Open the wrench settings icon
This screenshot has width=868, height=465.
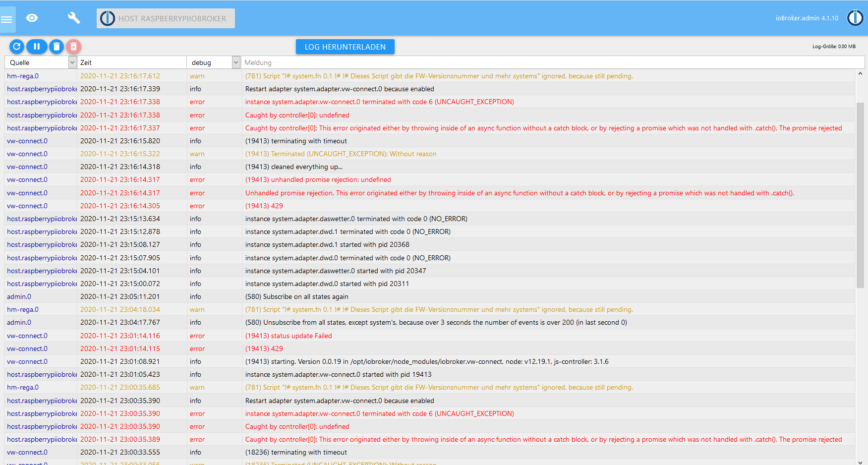coord(74,18)
